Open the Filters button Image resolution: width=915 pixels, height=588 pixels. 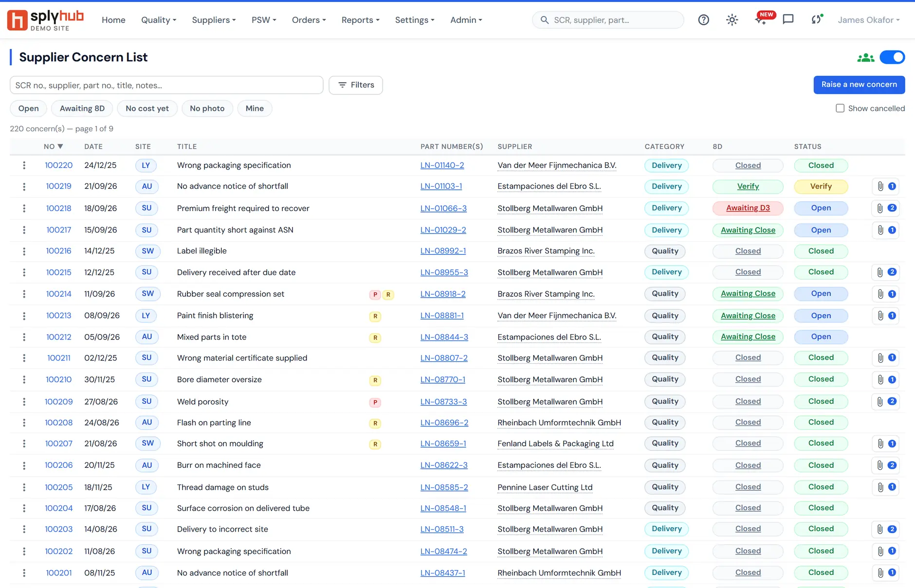(x=356, y=85)
